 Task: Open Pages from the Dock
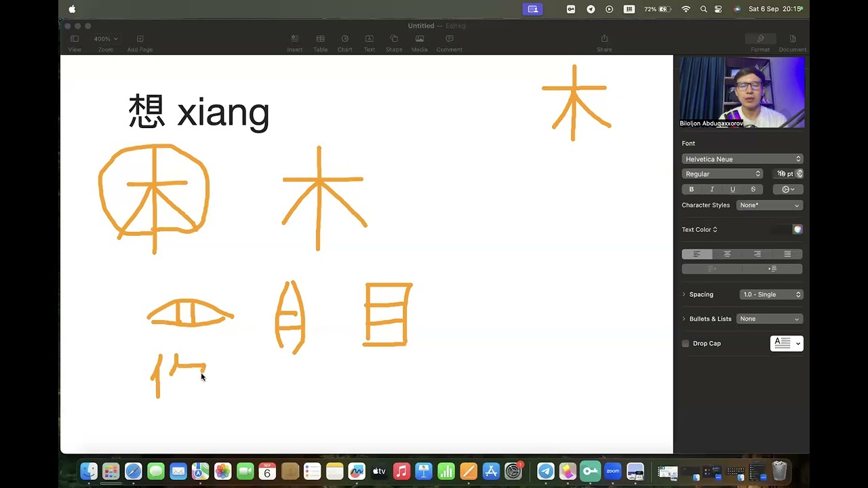(x=469, y=471)
